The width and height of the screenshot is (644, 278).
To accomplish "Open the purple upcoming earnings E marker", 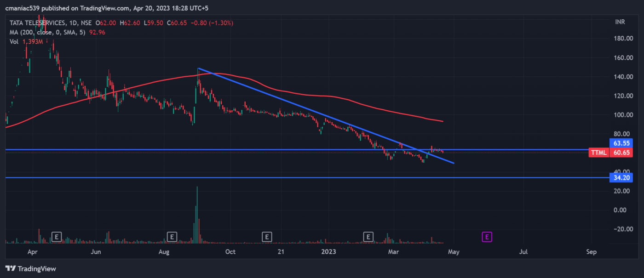I will click(487, 237).
